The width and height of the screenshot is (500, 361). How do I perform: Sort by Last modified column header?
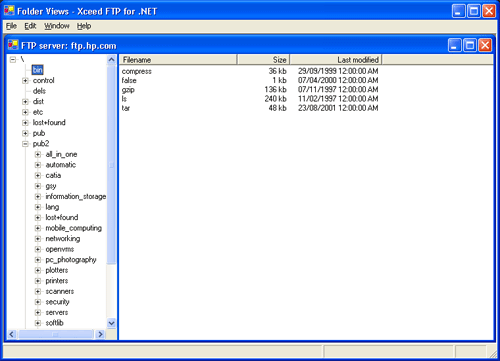click(x=336, y=60)
